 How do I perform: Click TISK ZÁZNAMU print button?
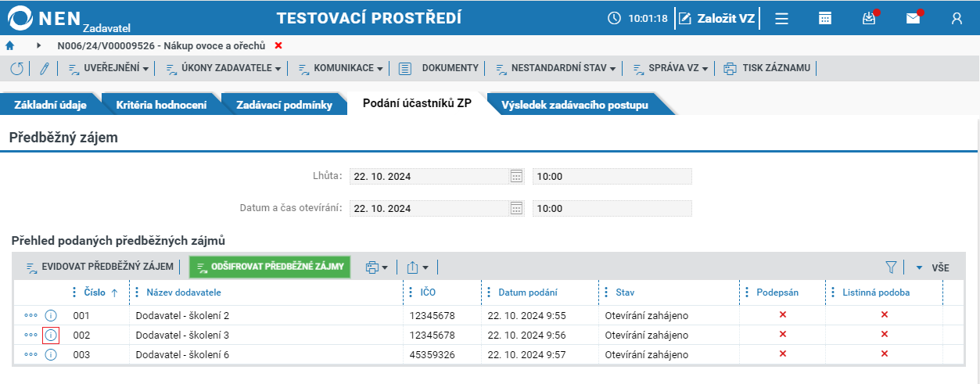(768, 68)
